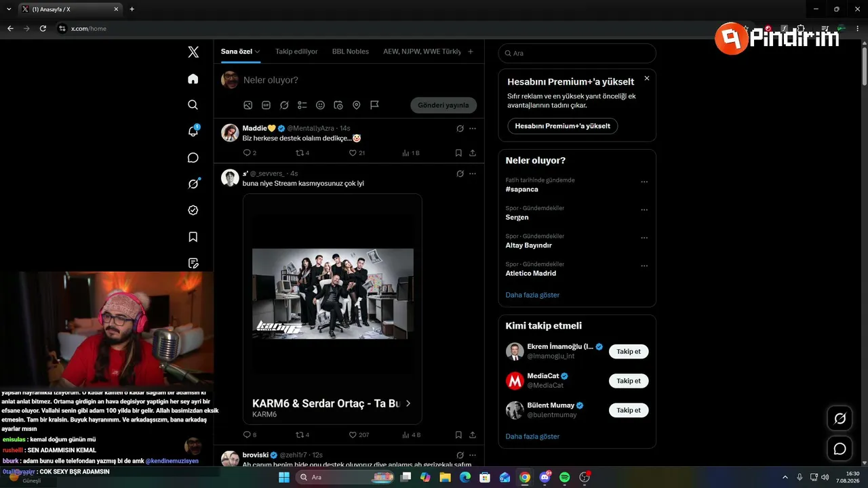Open more options on the _sevvers_ post
Viewport: 868px width, 488px height.
473,174
